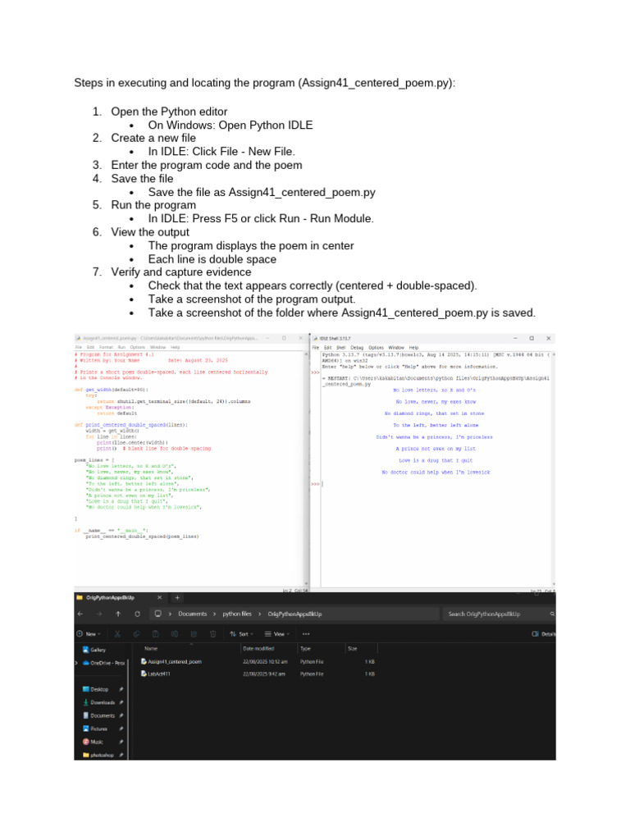Image resolution: width=630 pixels, height=840 pixels.
Task: Open Options menu in IDLE Shell window
Action: click(376, 347)
